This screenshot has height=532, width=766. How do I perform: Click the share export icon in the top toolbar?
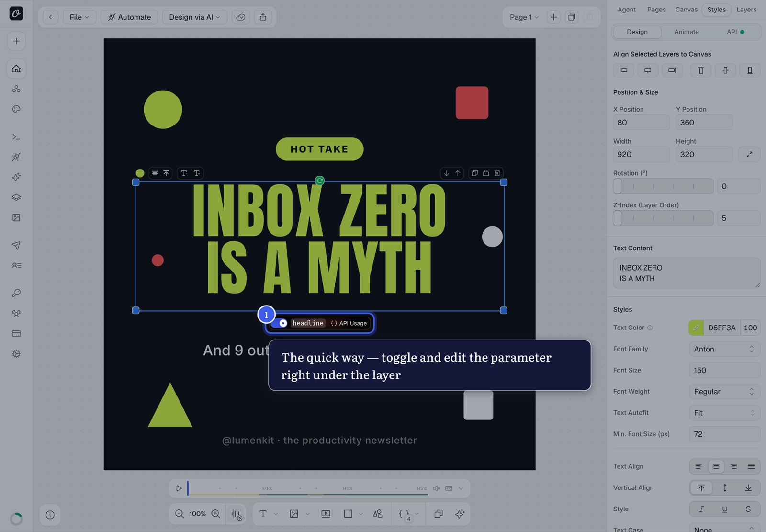(x=263, y=17)
